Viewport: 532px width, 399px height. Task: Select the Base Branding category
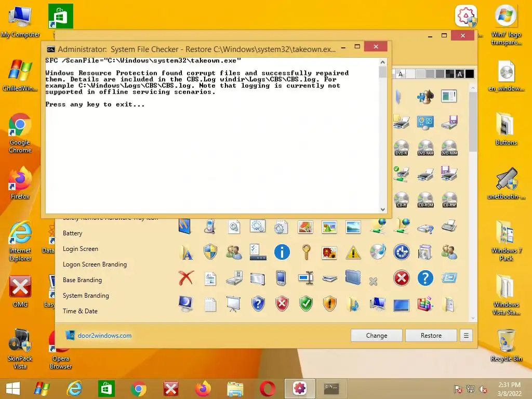[x=82, y=280]
